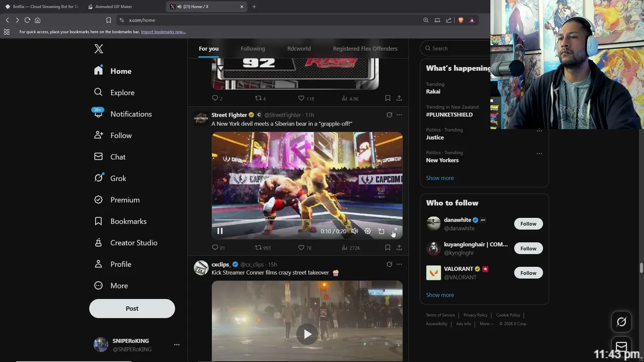Open Registered Flex Offenders tab

365,49
